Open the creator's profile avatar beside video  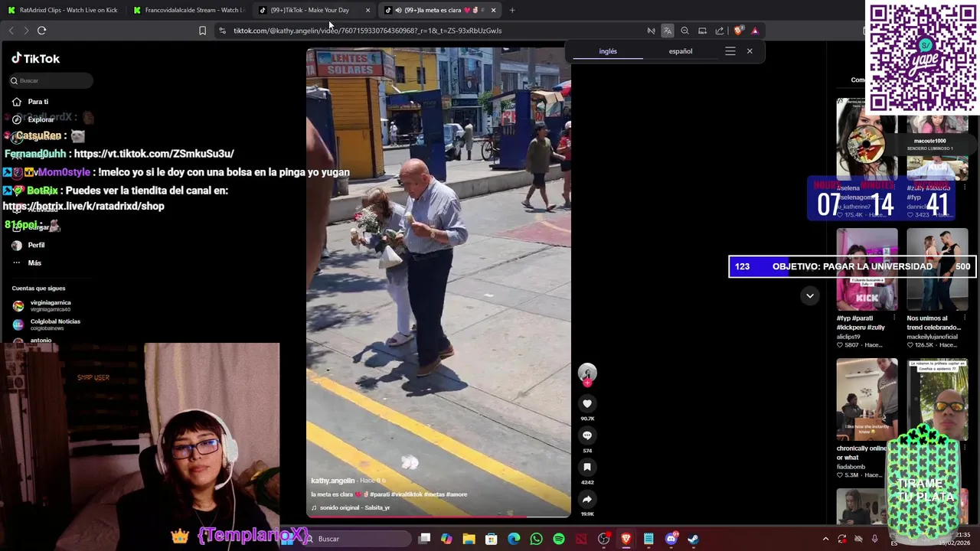[x=587, y=373]
